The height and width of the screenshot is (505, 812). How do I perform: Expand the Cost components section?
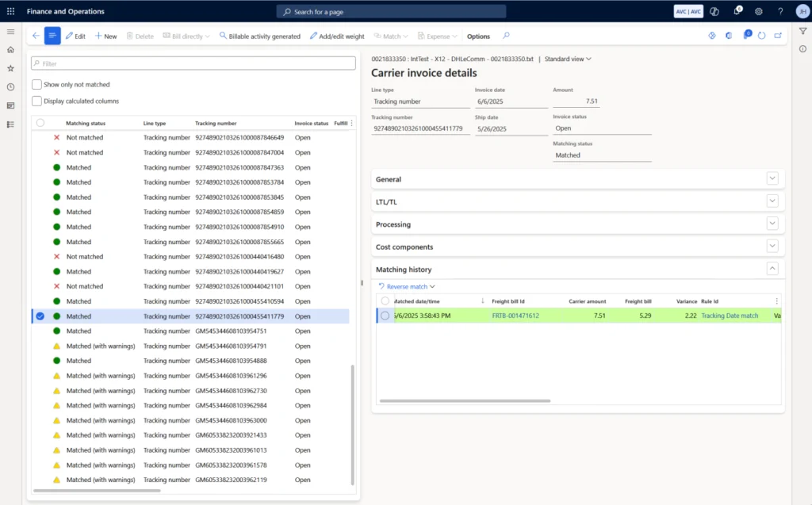pyautogui.click(x=772, y=246)
